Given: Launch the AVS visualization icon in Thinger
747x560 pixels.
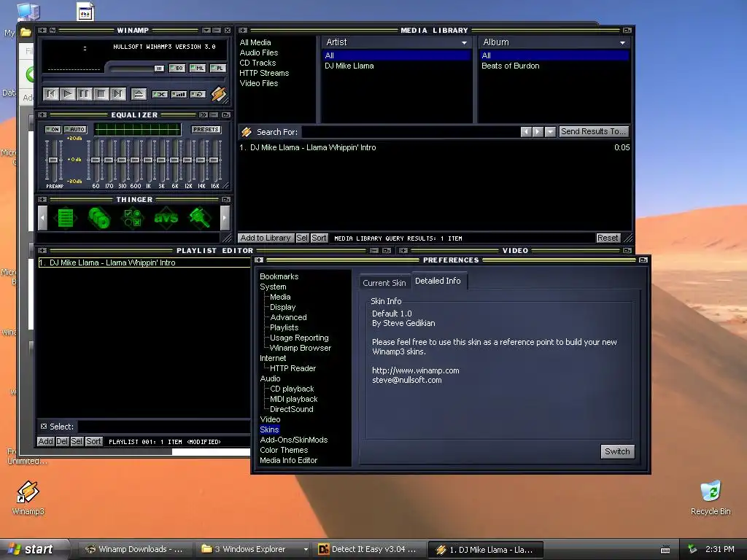Looking at the screenshot, I should coord(166,218).
